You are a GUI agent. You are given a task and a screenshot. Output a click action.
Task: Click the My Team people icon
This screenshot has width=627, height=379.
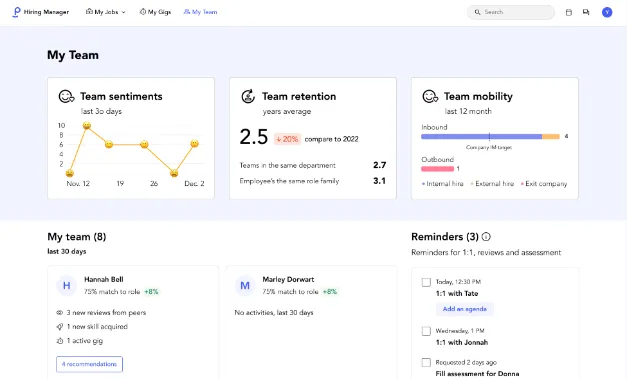coord(187,12)
